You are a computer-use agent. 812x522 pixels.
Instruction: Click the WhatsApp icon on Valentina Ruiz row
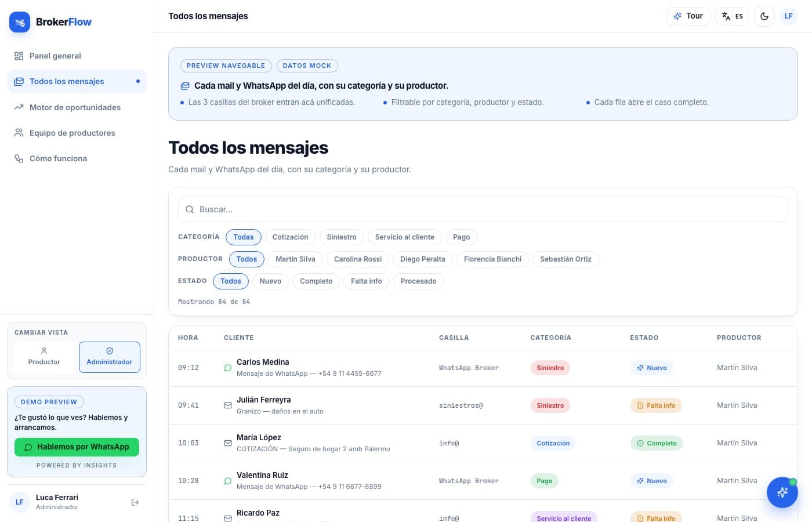pos(228,481)
